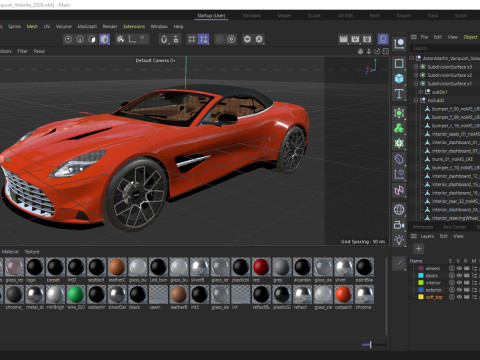The image size is (480, 360).
Task: Add a Cube primitive from sidebar
Action: 399,79
